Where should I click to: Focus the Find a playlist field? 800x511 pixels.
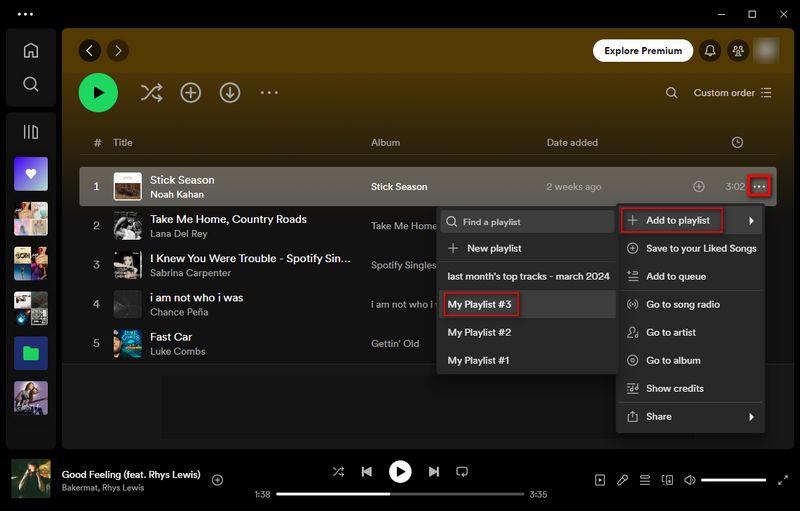pyautogui.click(x=527, y=222)
